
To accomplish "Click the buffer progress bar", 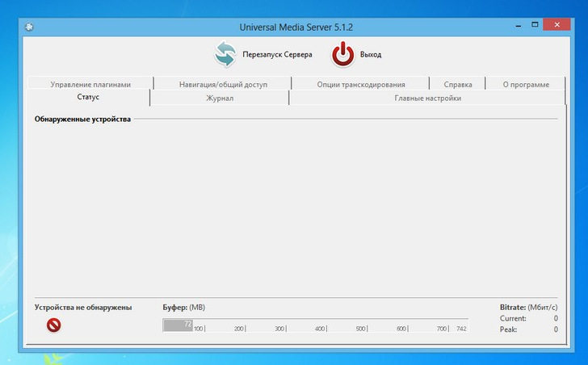I will [x=315, y=325].
